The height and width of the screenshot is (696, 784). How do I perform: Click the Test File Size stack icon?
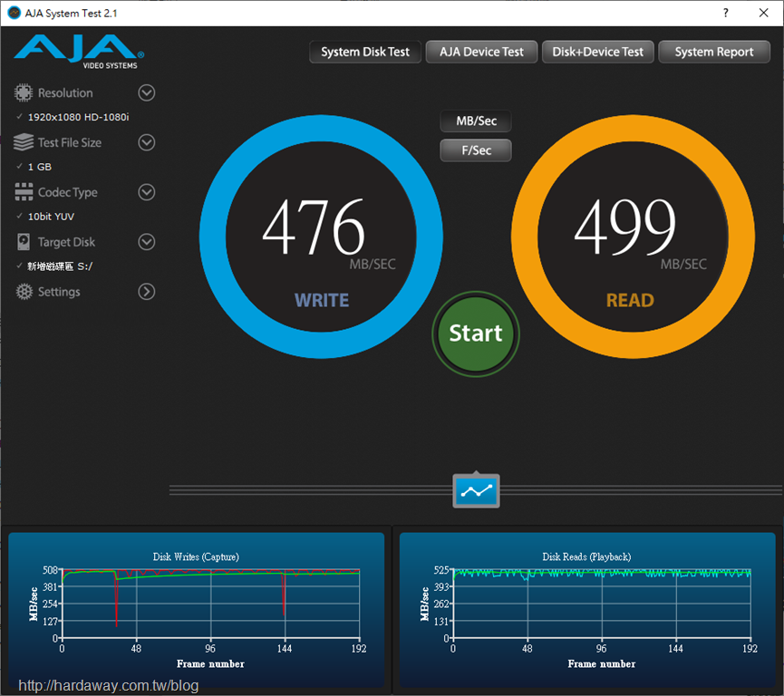[23, 142]
